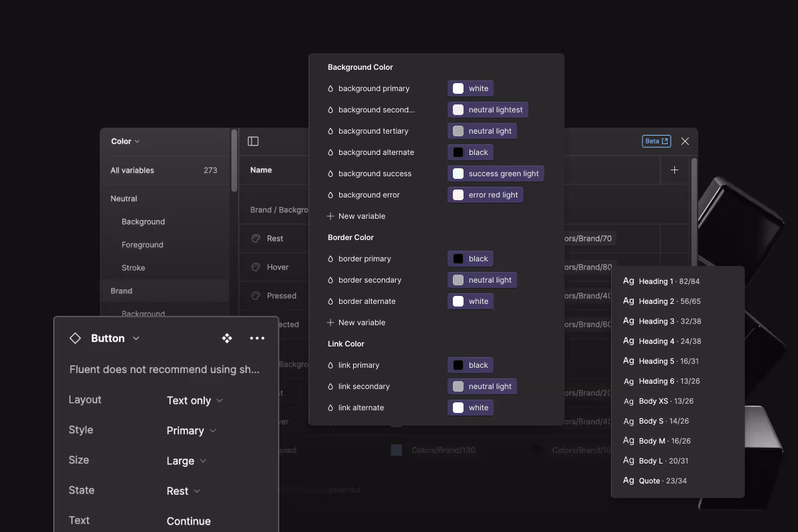Open the State 'Rest' dropdown

pos(184,491)
